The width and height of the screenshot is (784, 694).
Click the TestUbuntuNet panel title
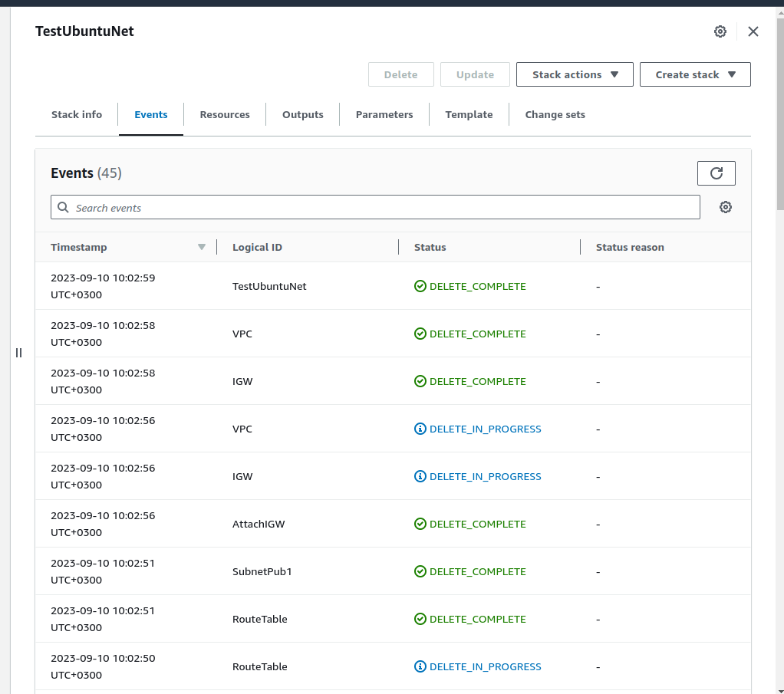pyautogui.click(x=84, y=31)
